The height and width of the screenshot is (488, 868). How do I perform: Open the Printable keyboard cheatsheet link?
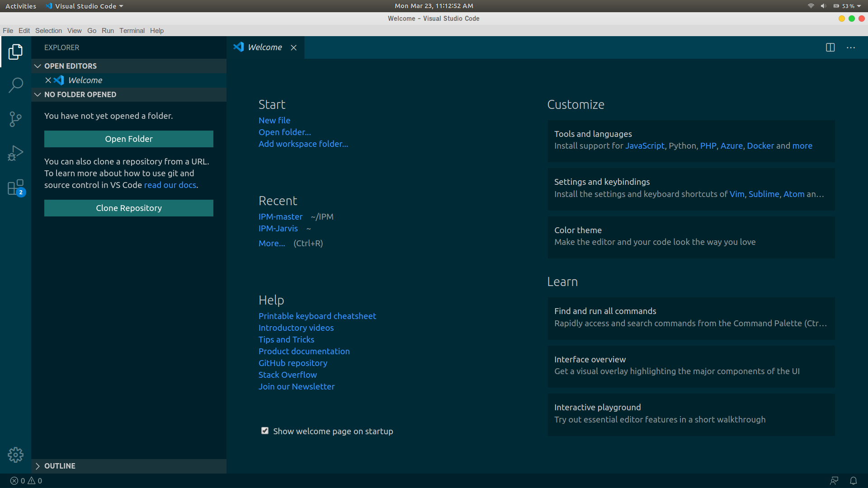click(x=317, y=316)
